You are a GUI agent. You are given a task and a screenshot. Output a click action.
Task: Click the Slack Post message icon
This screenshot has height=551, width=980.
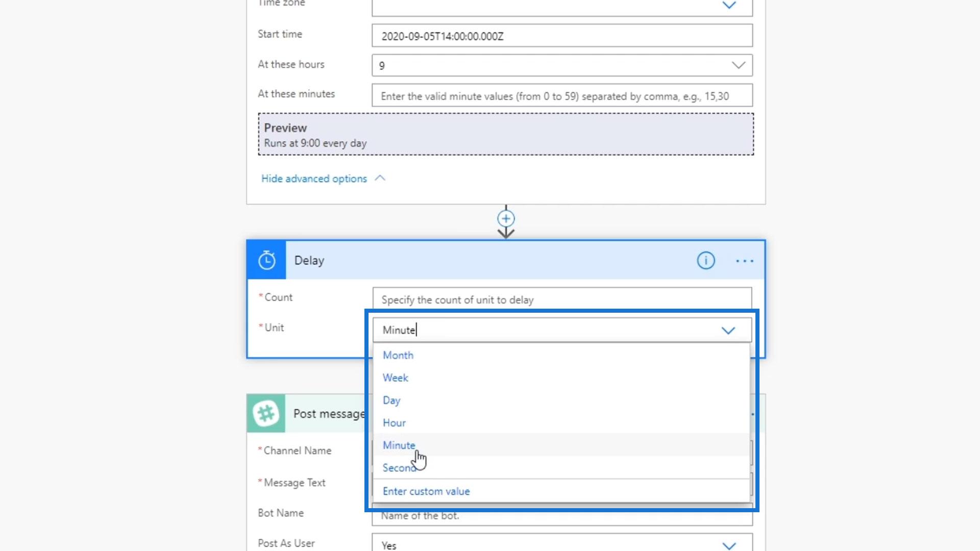coord(266,413)
